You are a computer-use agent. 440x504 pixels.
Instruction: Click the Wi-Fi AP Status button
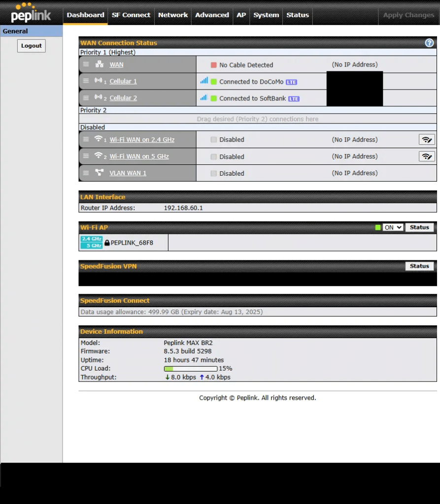[x=419, y=227]
